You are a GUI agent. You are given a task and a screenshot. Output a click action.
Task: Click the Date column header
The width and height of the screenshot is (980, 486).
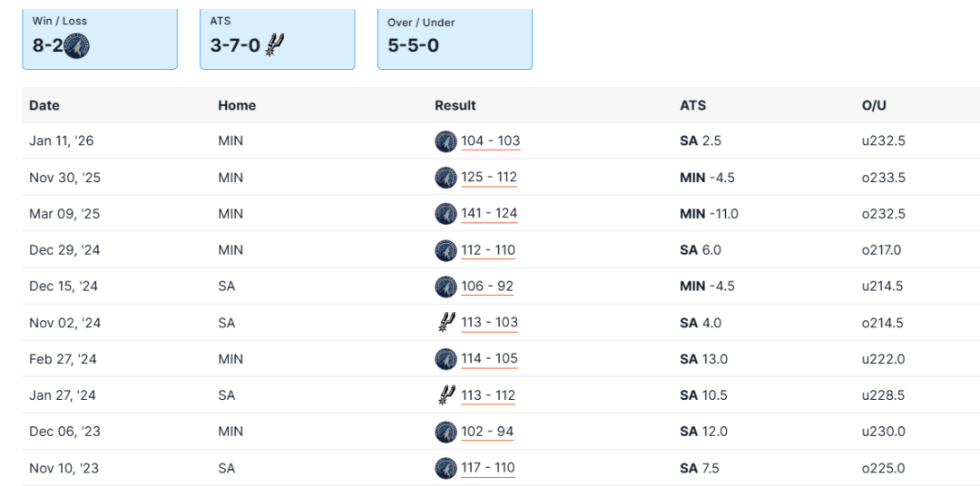(44, 105)
